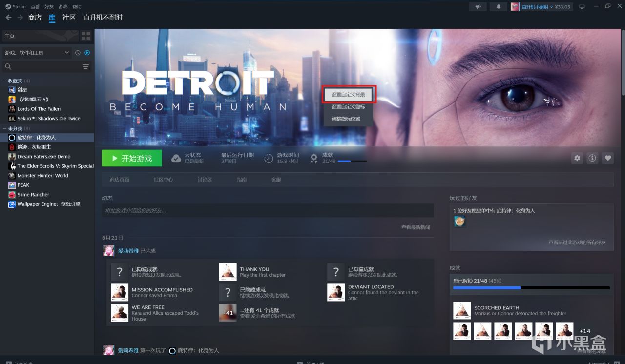Open the game settings gear icon
This screenshot has height=364, width=625.
tap(577, 158)
